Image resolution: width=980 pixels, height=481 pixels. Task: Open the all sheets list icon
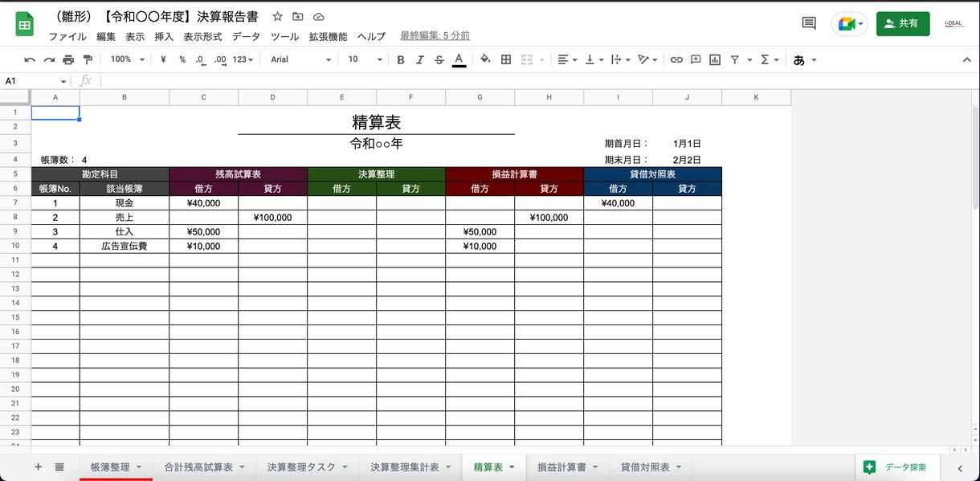pos(59,467)
